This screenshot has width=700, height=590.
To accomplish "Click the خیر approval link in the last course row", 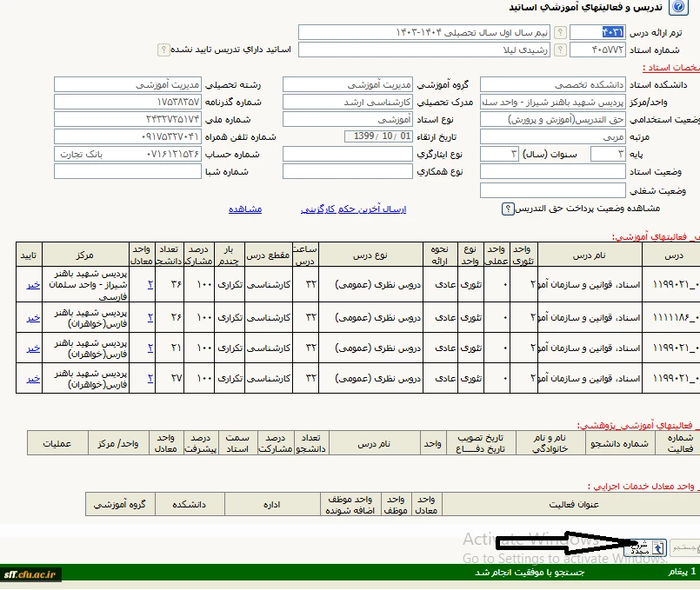I will (33, 378).
